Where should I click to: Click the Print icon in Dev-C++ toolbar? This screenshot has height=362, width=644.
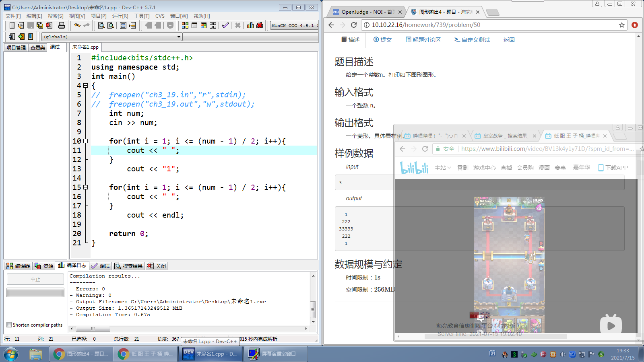[62, 25]
